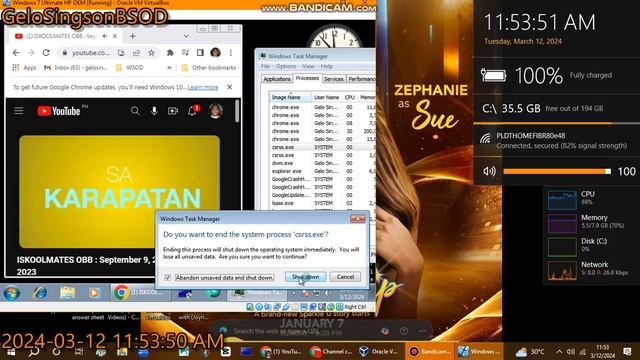Check the Abandon unsaved data checkbox
This screenshot has height=360, width=640.
[x=167, y=278]
